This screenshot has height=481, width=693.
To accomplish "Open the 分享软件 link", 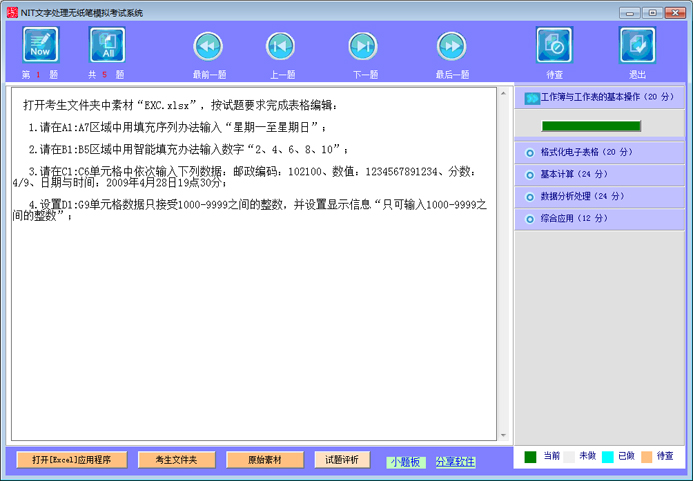I will [x=455, y=462].
